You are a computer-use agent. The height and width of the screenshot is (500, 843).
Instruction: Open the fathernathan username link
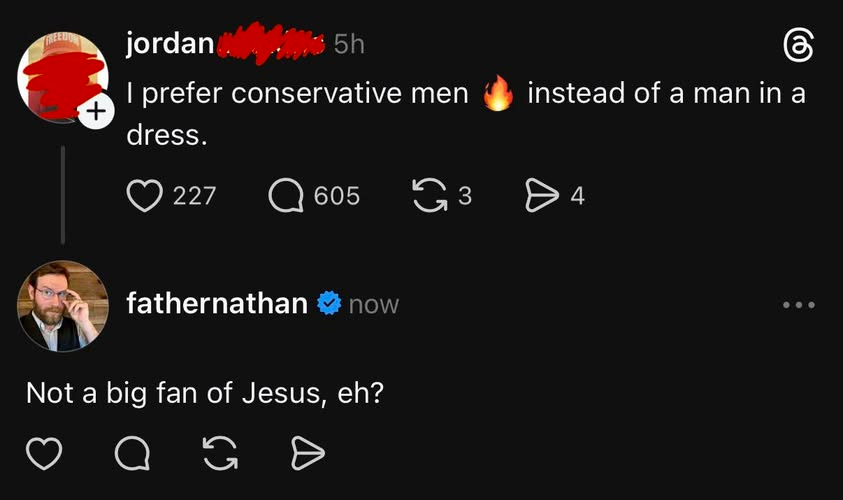(x=216, y=303)
